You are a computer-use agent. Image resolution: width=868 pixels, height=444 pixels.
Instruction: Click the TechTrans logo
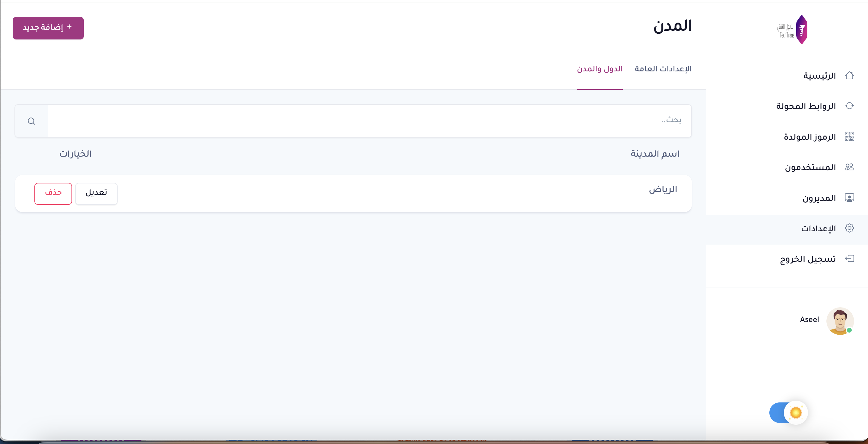coord(792,30)
